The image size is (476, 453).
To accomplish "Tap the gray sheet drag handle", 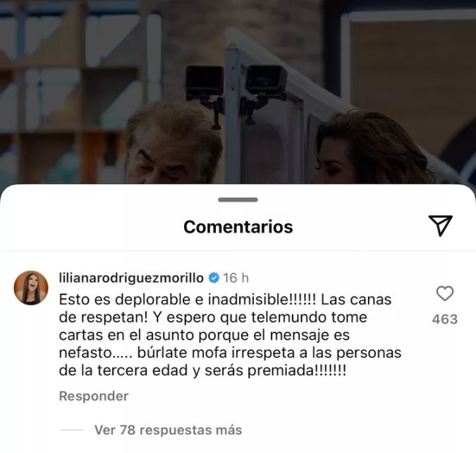I will pos(238,199).
